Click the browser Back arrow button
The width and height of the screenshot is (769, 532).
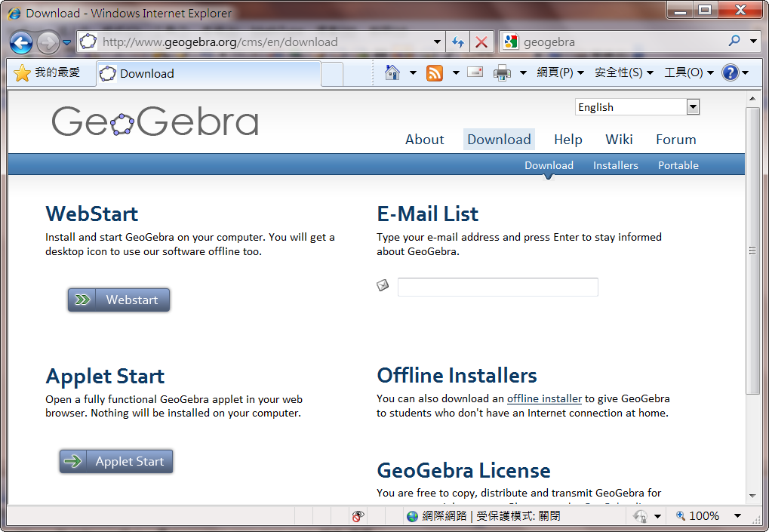pos(21,43)
